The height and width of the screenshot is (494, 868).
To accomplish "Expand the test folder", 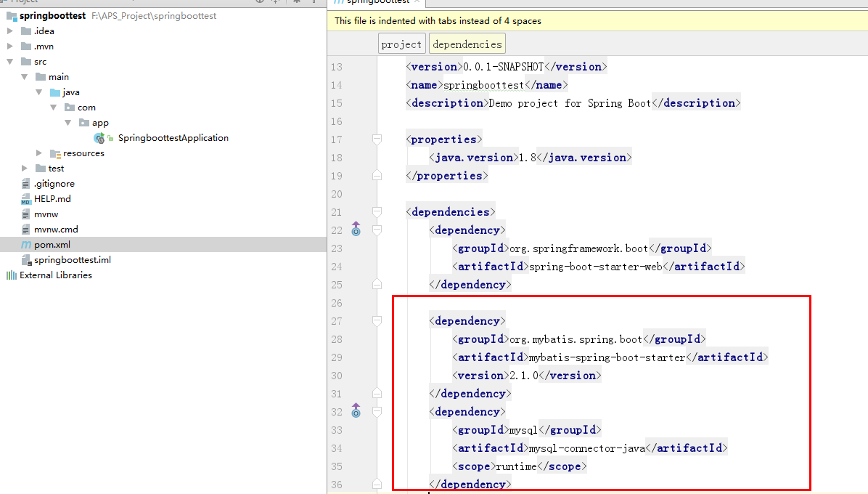I will pos(25,169).
